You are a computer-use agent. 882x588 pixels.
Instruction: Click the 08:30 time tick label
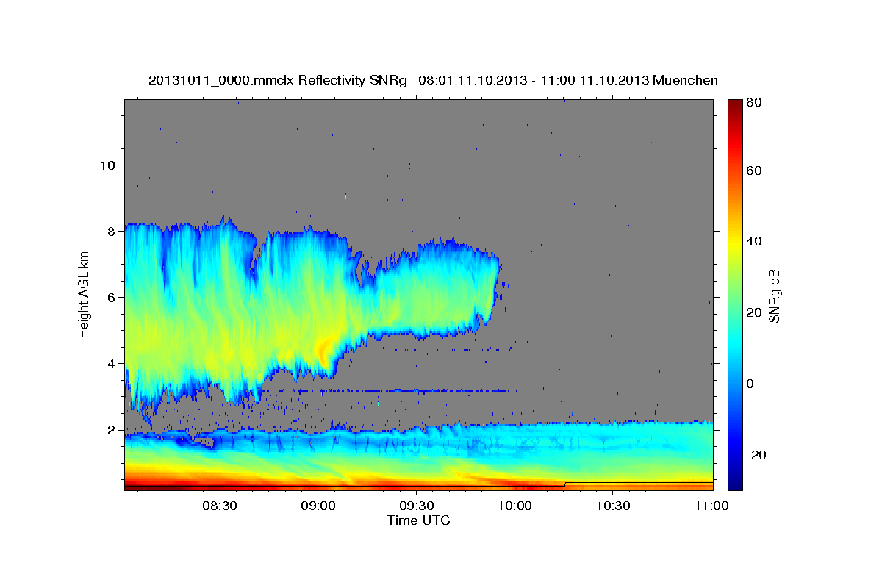coord(220,506)
